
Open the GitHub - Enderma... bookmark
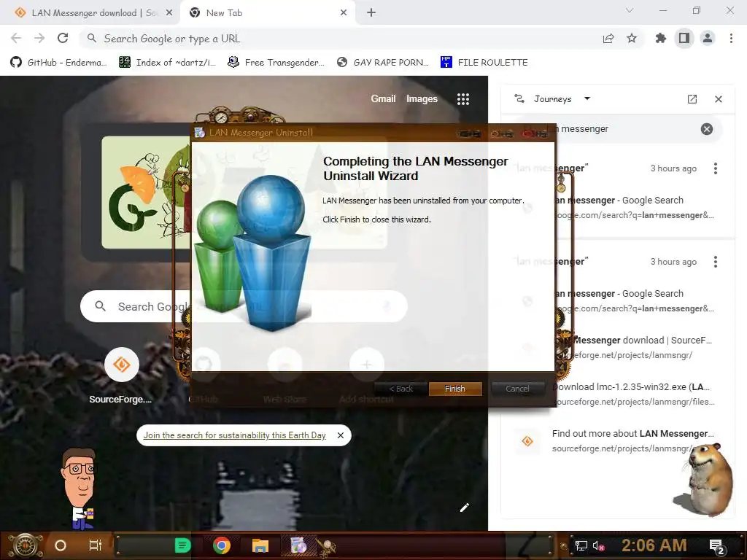[x=58, y=63]
